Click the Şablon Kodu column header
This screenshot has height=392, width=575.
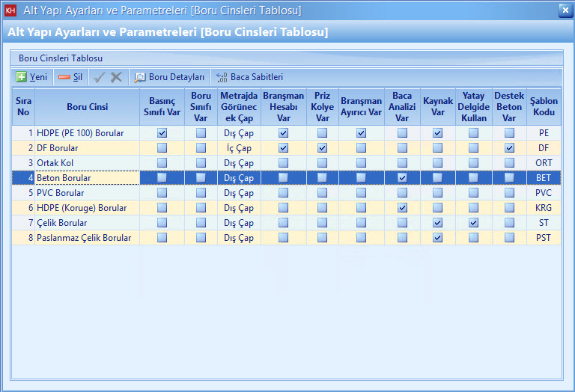543,107
